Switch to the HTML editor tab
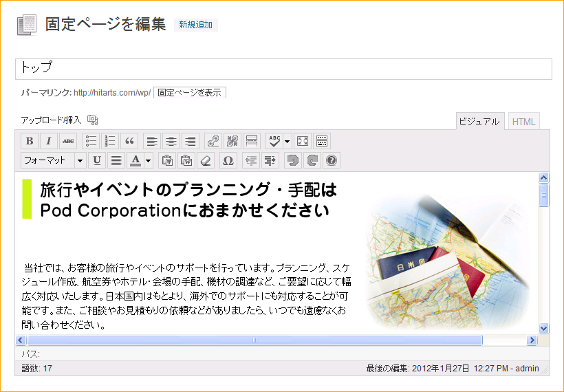 tap(523, 122)
